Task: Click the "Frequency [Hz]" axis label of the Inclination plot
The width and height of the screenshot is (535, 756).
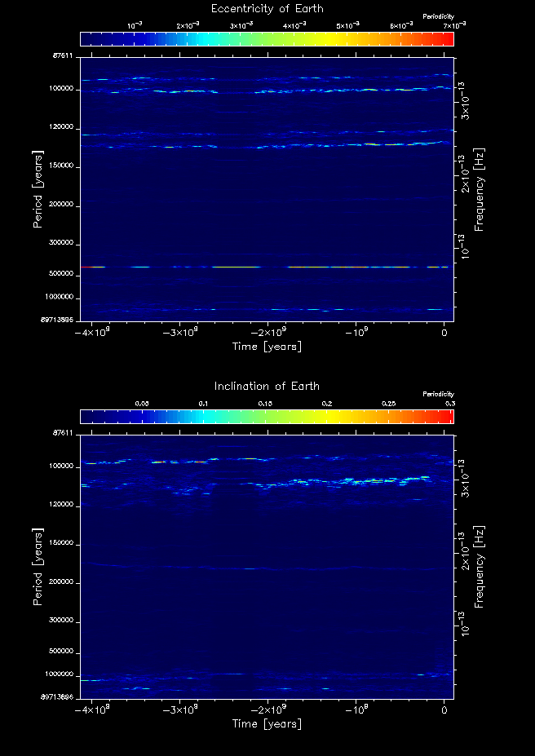Action: [480, 565]
